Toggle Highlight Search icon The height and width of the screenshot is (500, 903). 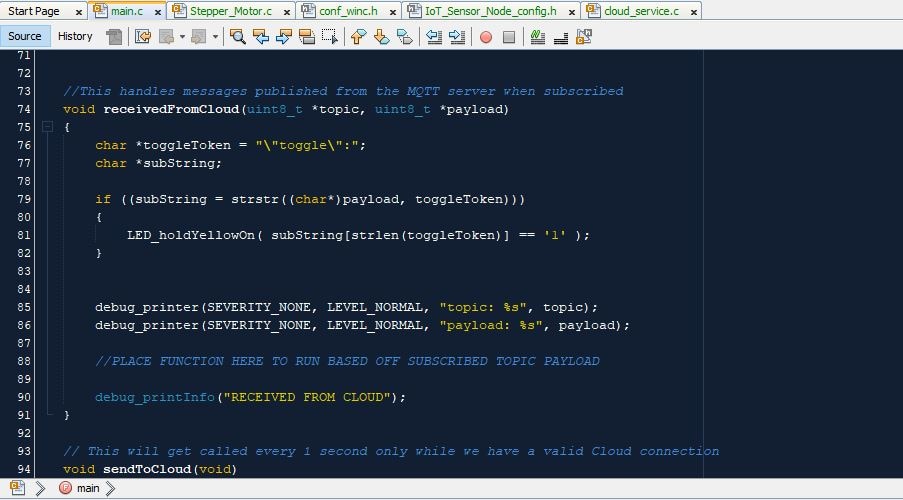(306, 37)
